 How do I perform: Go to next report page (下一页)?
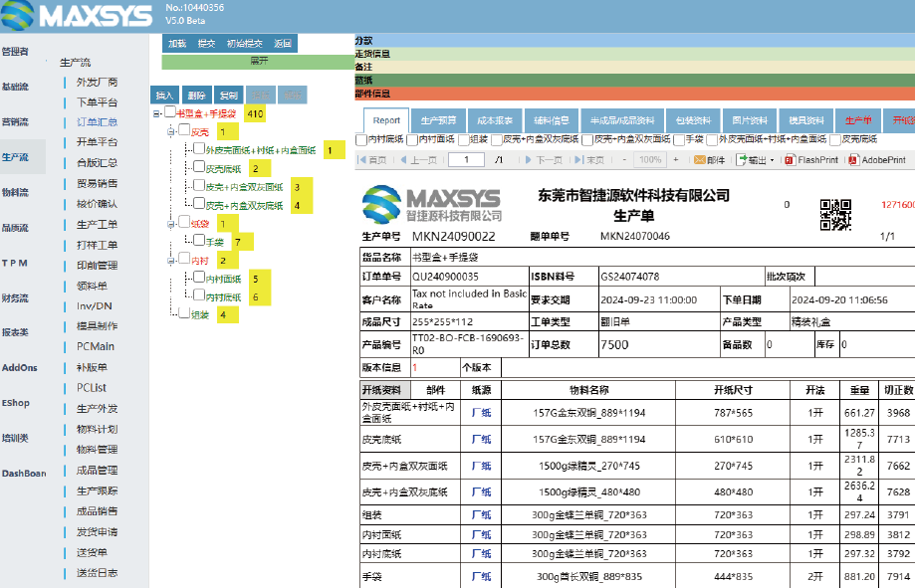[x=544, y=160]
